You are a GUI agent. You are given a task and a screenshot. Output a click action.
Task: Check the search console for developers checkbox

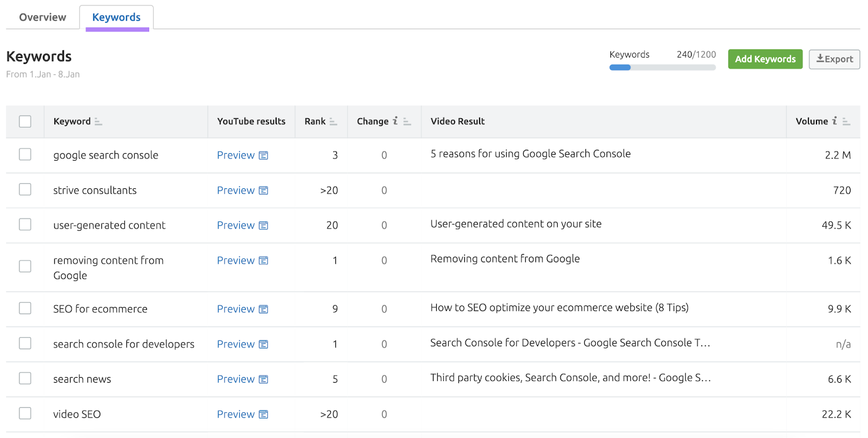[x=25, y=344]
